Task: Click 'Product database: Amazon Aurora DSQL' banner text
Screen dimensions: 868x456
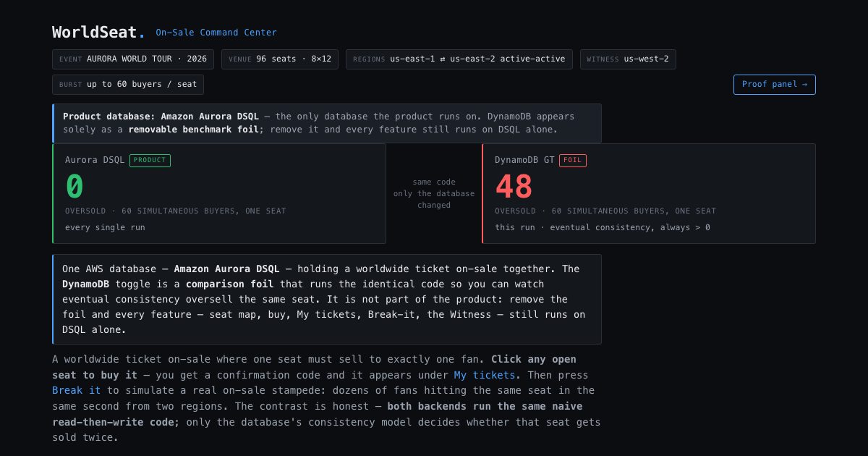Action: pos(161,117)
